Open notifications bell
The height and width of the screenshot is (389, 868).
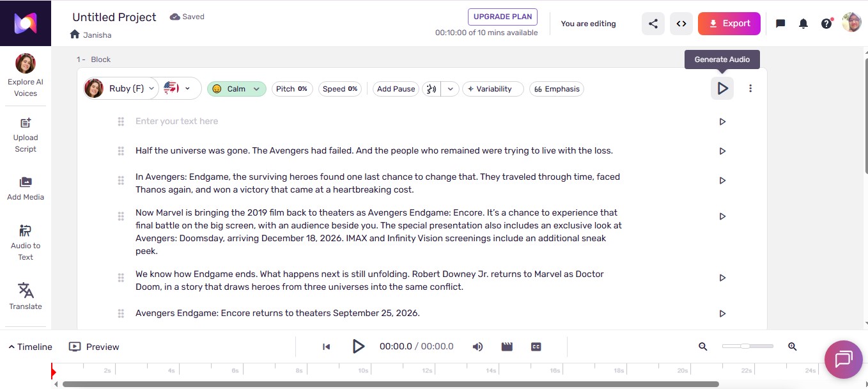coord(803,24)
